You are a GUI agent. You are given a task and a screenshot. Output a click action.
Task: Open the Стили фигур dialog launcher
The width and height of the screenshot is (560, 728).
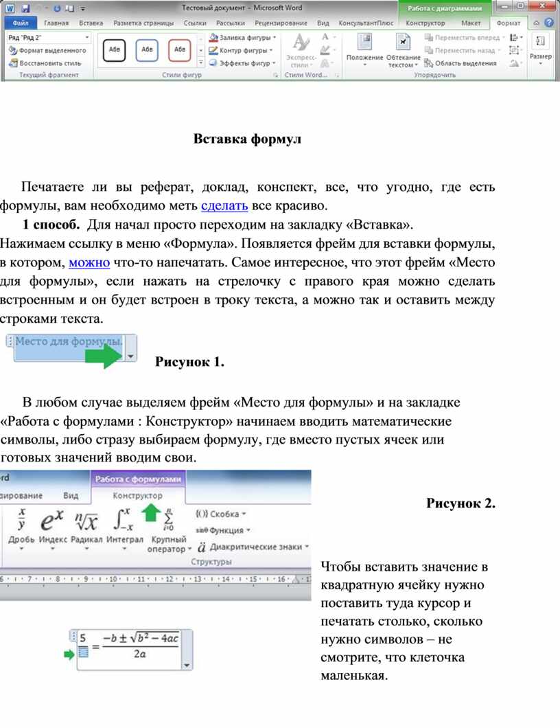(275, 75)
